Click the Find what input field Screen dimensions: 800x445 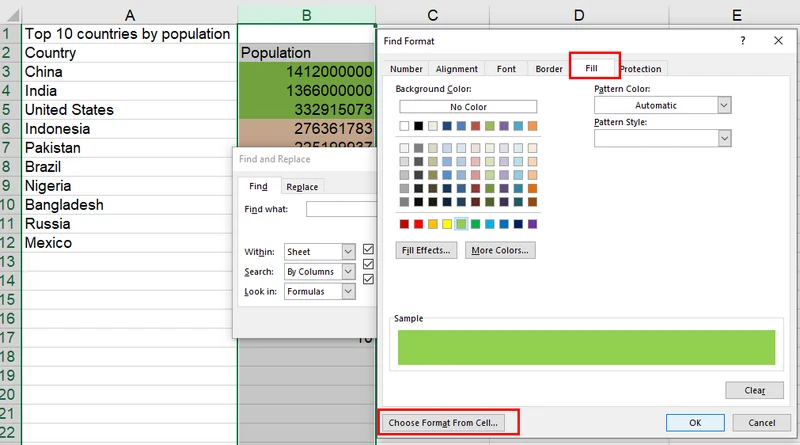pyautogui.click(x=341, y=209)
